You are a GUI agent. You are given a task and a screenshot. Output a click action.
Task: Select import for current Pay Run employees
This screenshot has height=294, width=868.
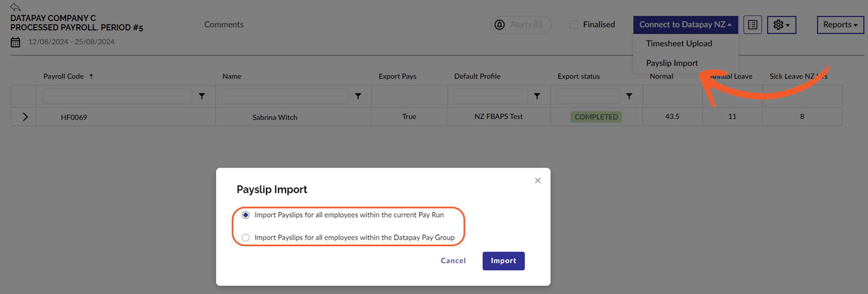(x=246, y=215)
